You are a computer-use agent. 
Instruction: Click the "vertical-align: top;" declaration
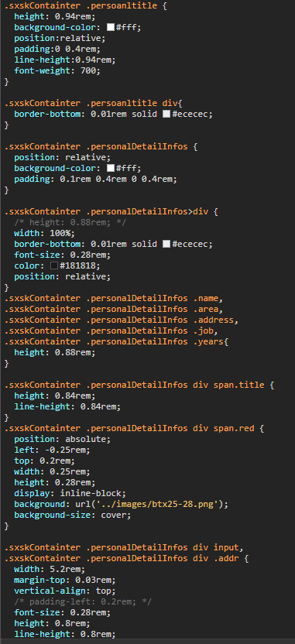pos(65,591)
